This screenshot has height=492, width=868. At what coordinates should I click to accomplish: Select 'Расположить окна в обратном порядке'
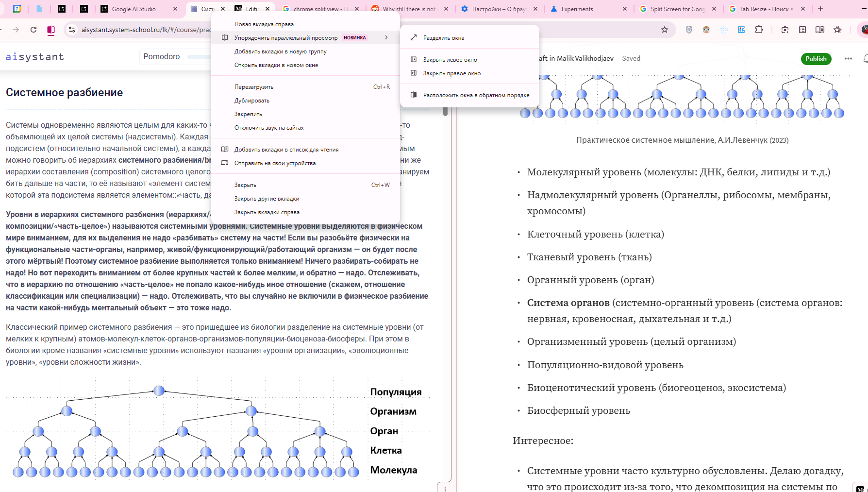476,95
